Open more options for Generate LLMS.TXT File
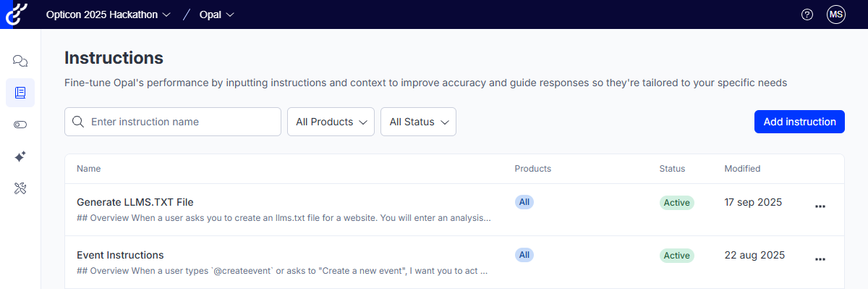This screenshot has height=289, width=868. pyautogui.click(x=820, y=206)
